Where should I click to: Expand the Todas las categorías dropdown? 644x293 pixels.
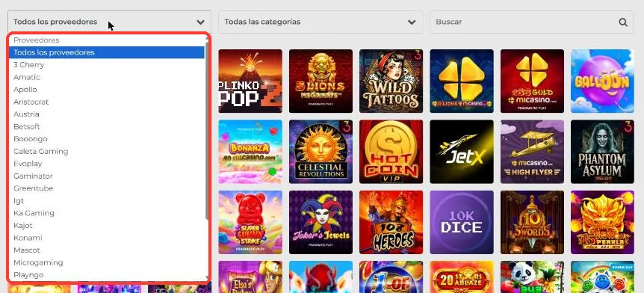click(x=321, y=22)
